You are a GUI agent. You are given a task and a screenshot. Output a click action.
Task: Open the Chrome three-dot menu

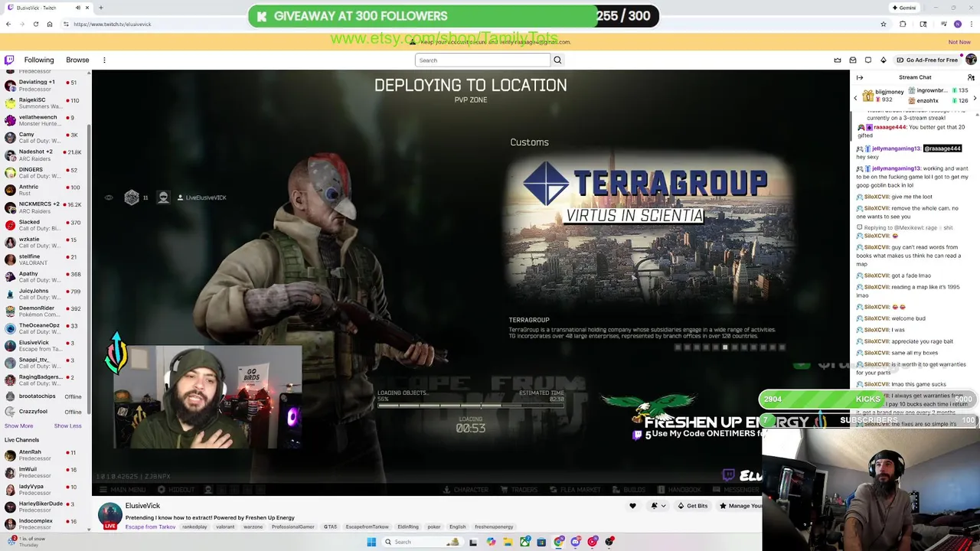(x=971, y=24)
